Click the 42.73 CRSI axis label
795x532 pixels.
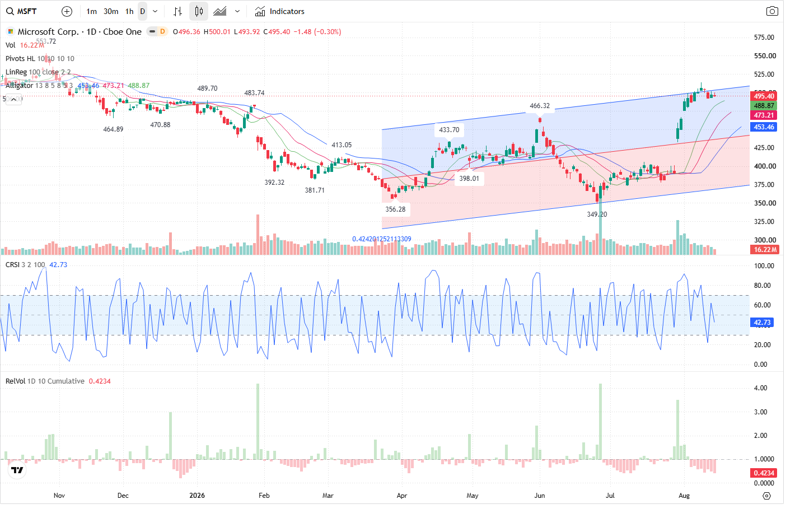[762, 323]
